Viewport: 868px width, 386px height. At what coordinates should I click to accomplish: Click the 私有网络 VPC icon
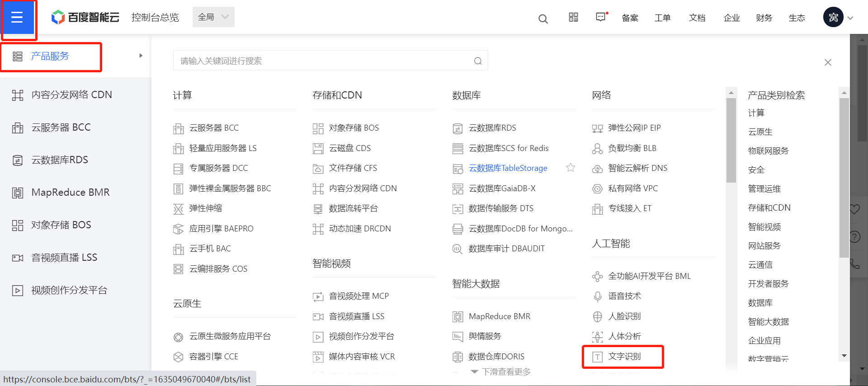[598, 188]
